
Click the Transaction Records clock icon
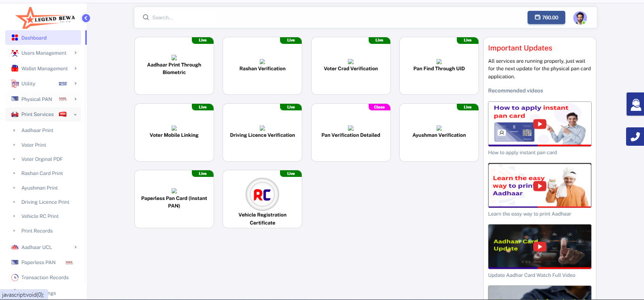click(x=15, y=277)
